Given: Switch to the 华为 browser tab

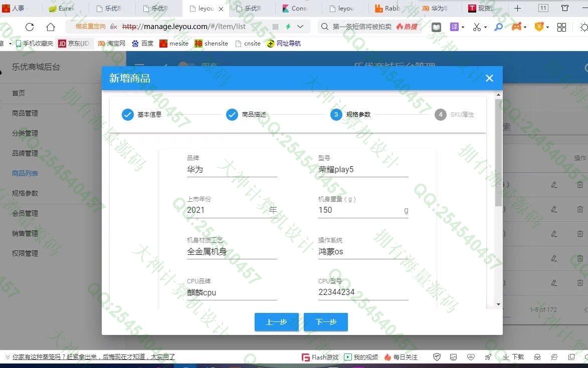Looking at the screenshot, I should coord(439,8).
